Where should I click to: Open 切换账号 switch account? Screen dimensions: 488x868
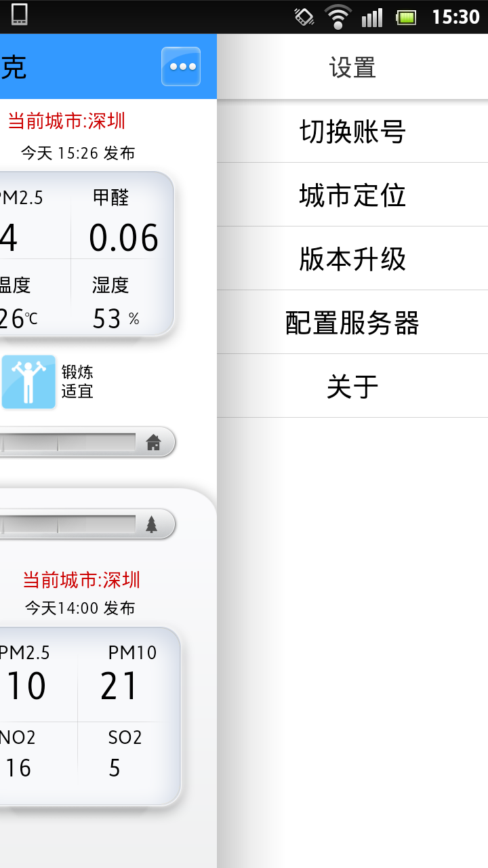(352, 132)
